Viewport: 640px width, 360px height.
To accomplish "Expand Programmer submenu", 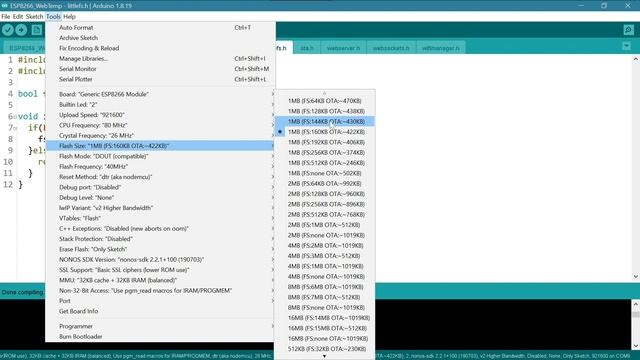I will [160, 327].
